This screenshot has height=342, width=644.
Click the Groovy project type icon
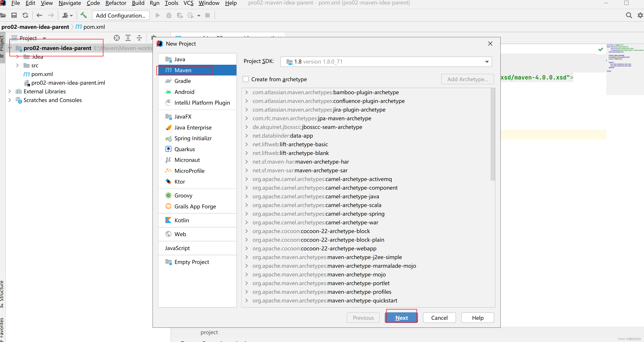[x=169, y=196]
